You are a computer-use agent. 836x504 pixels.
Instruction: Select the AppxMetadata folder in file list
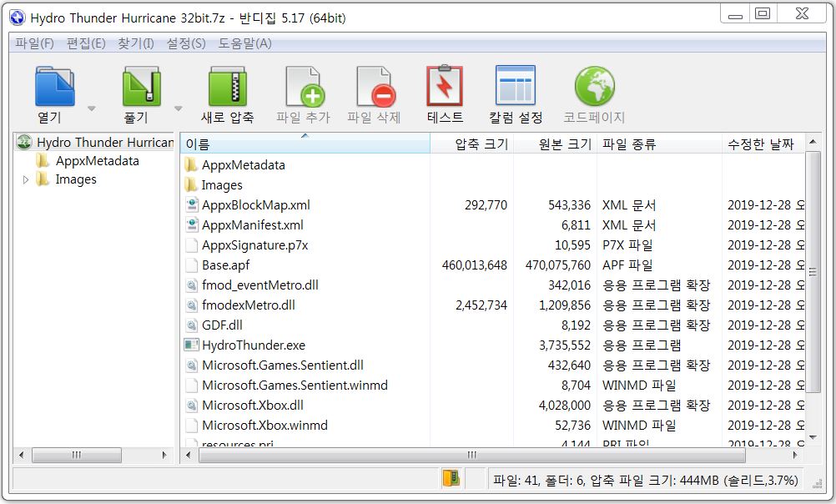click(x=243, y=165)
